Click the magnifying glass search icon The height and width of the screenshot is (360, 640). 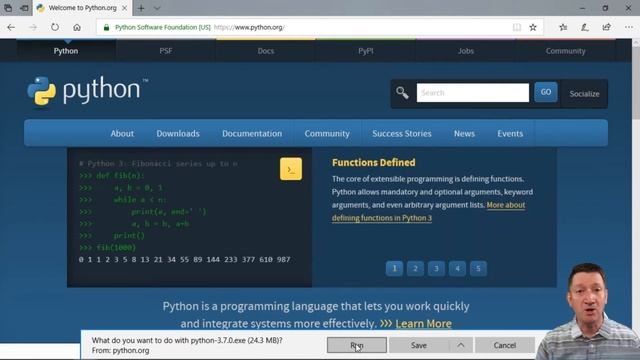tap(402, 93)
